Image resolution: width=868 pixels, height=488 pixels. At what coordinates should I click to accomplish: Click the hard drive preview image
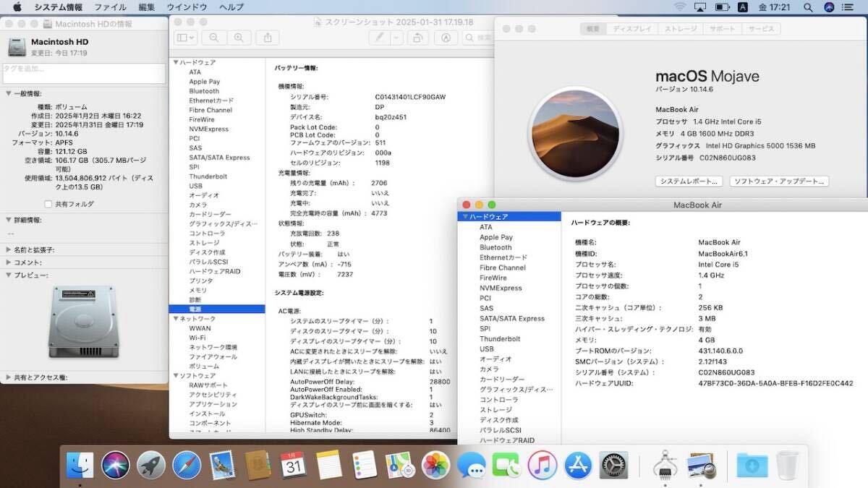click(83, 322)
